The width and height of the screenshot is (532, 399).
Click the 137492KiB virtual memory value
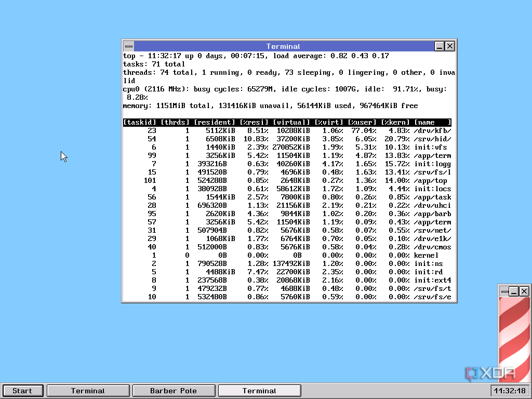pyautogui.click(x=291, y=263)
